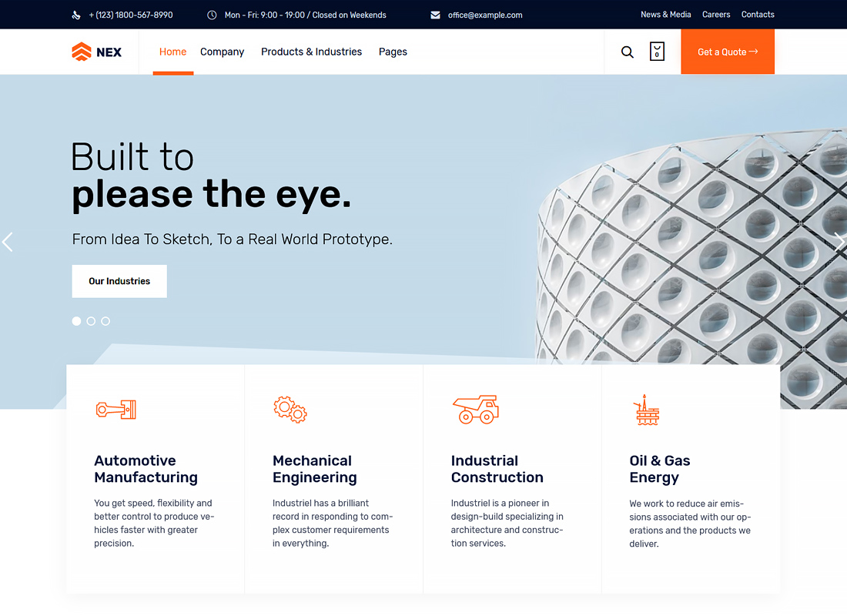Click the text 'Industriel has a brilliant'

click(x=320, y=503)
